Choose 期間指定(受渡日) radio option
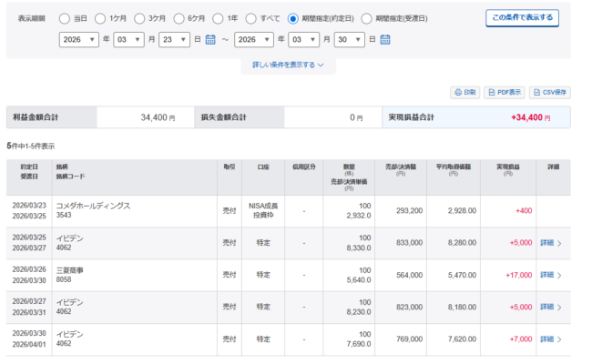592x364 pixels. [x=366, y=18]
